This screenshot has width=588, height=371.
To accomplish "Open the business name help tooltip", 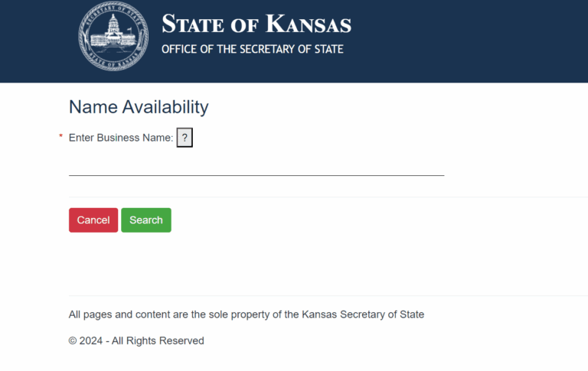I will pos(185,138).
